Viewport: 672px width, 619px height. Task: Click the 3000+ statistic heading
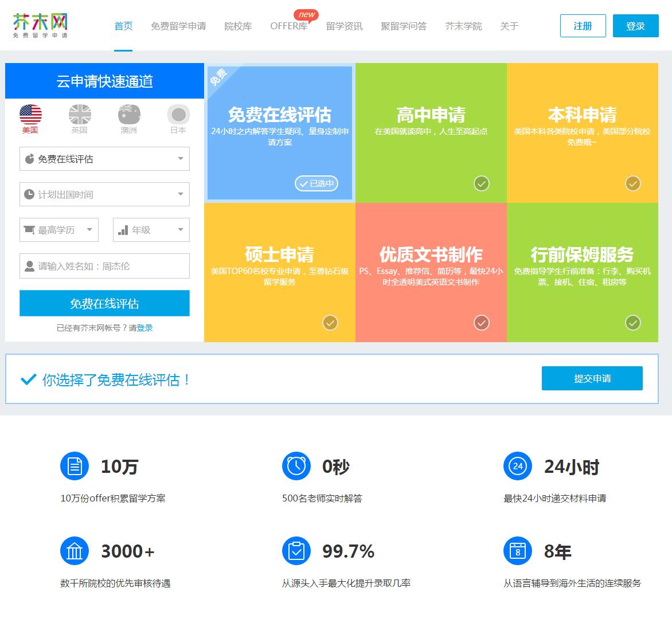coord(128,551)
